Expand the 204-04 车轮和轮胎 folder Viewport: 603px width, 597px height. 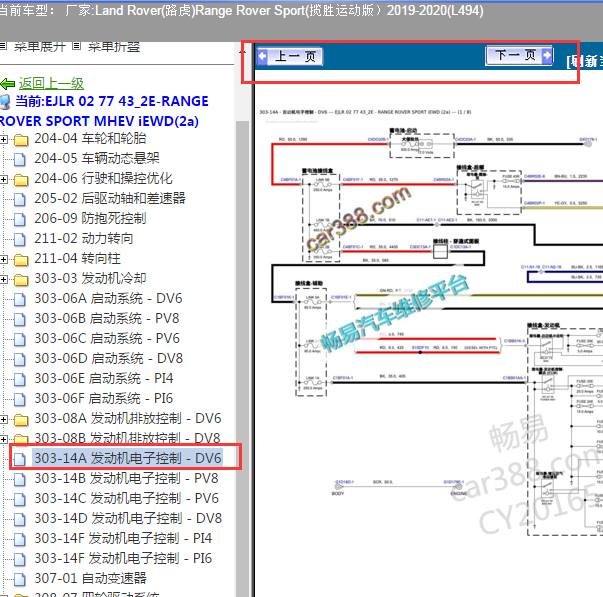(x=3, y=139)
